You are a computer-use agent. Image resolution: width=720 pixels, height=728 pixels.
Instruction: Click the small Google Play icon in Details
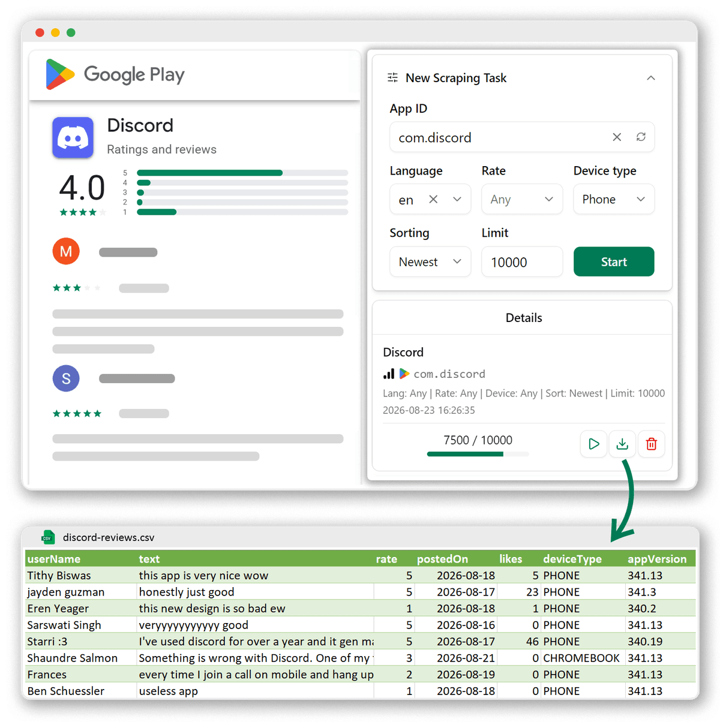click(x=404, y=374)
